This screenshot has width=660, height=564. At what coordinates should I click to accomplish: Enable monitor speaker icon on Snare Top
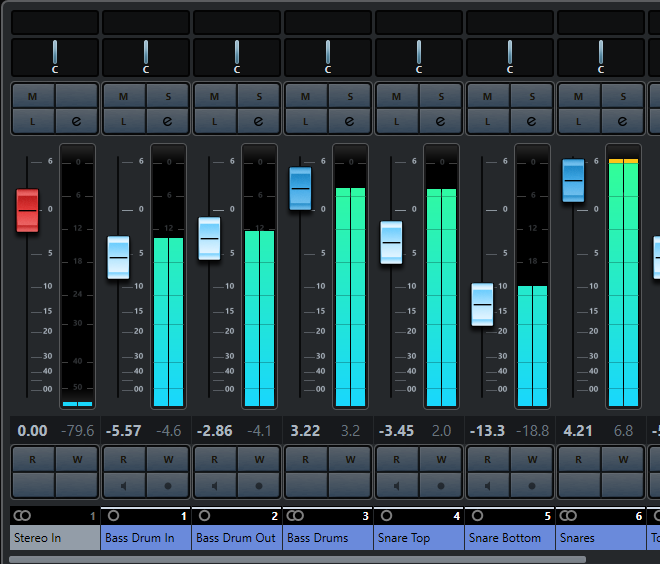click(397, 485)
